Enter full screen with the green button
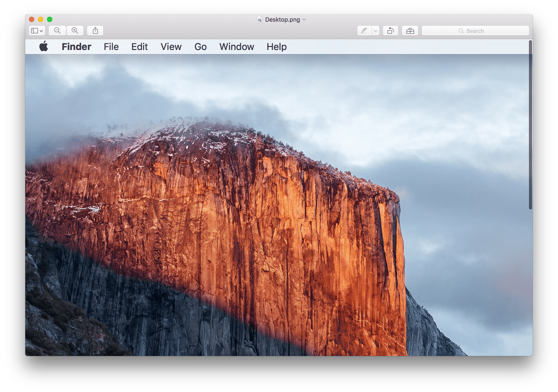558x392 pixels. [x=49, y=19]
